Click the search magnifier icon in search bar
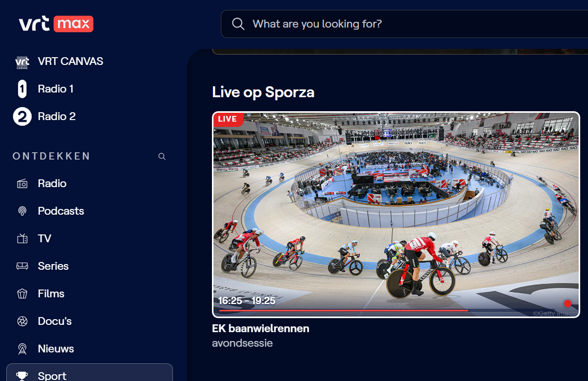The image size is (588, 381). pyautogui.click(x=238, y=24)
